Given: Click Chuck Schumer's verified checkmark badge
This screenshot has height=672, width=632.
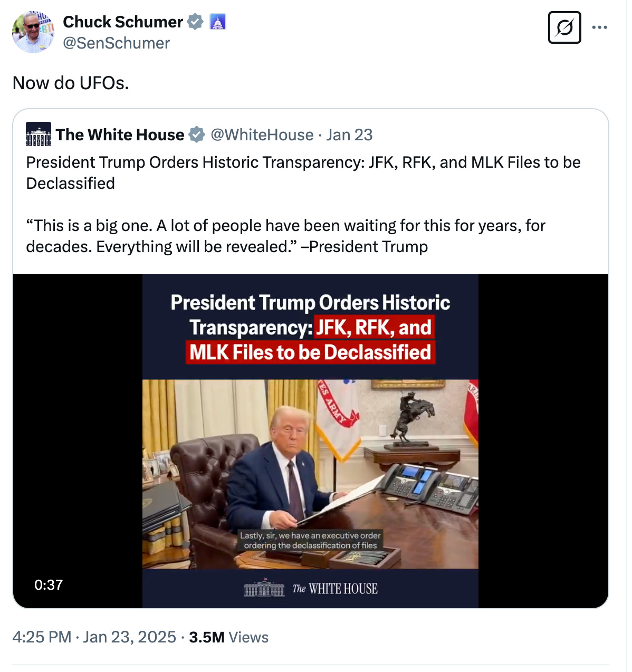Looking at the screenshot, I should coord(195,22).
